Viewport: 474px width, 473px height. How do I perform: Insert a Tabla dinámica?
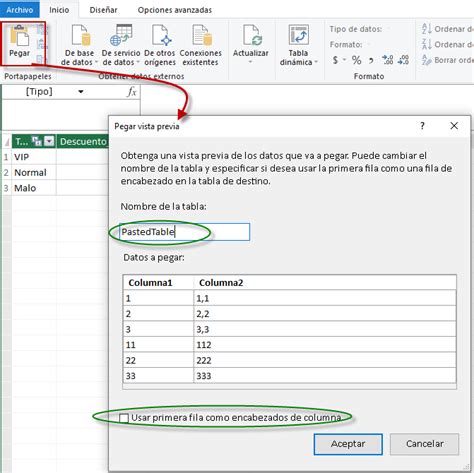click(298, 45)
